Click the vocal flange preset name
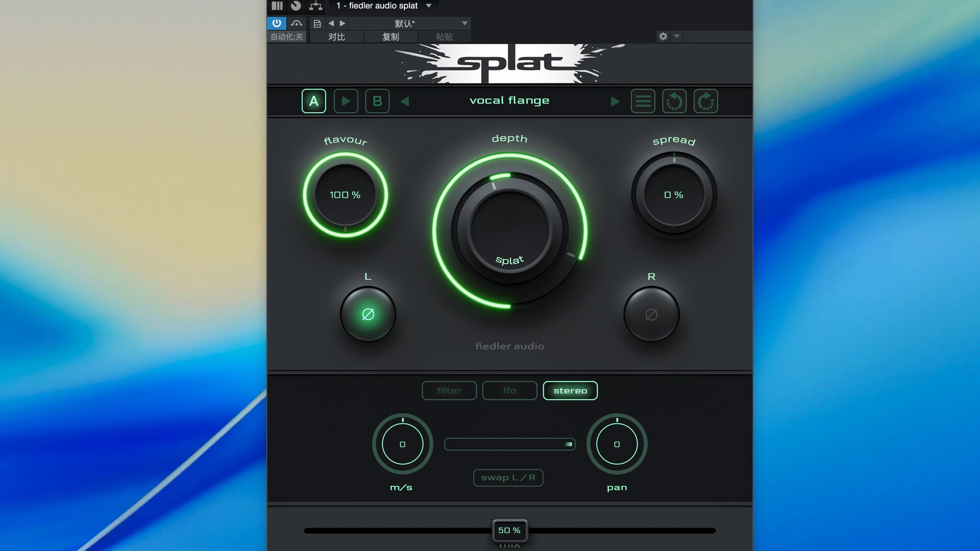The height and width of the screenshot is (551, 980). point(509,101)
